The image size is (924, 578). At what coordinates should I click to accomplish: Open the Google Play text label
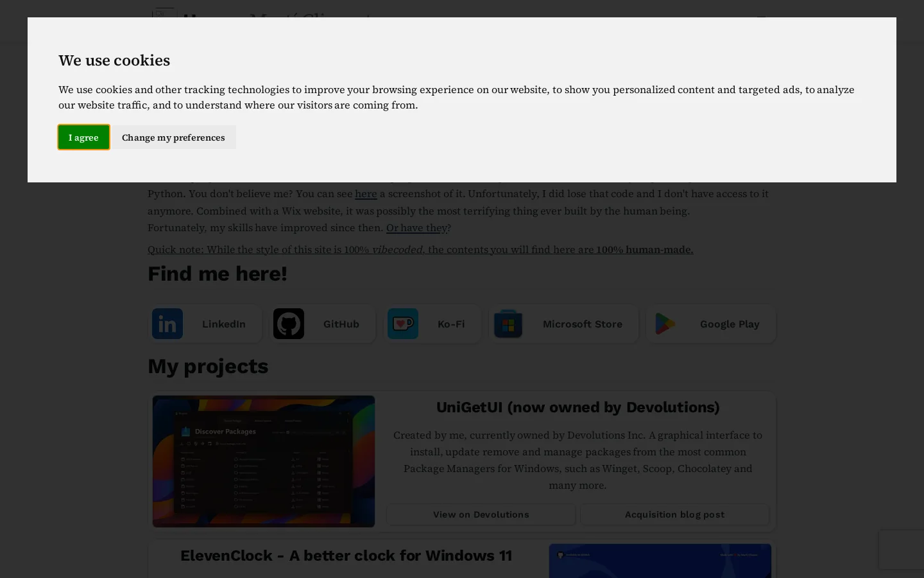730,324
